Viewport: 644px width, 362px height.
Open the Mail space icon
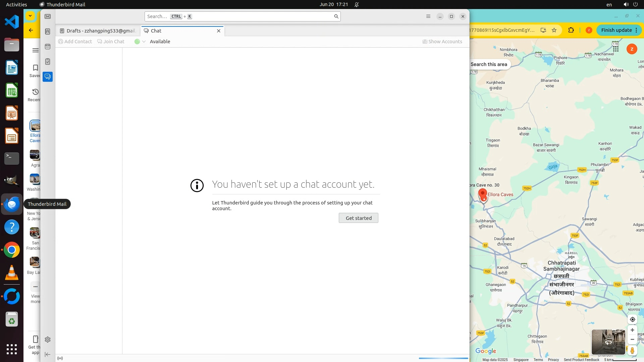[x=48, y=16]
